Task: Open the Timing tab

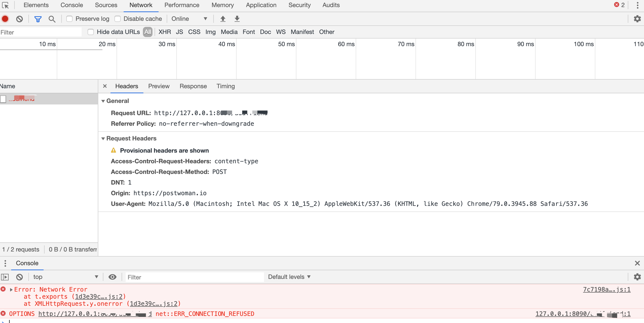Action: coord(225,86)
